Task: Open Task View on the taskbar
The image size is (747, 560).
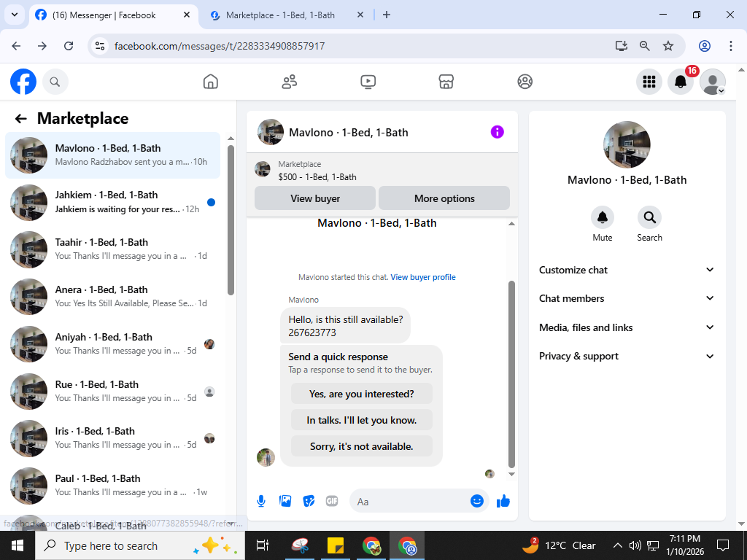Action: 262,545
